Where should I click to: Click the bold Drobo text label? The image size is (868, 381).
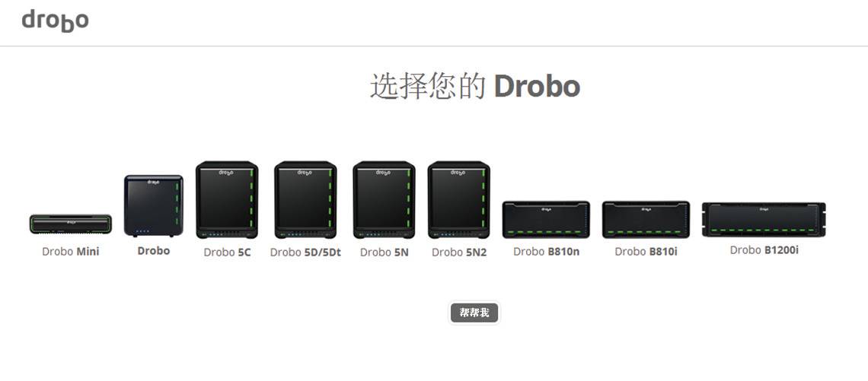coord(153,250)
